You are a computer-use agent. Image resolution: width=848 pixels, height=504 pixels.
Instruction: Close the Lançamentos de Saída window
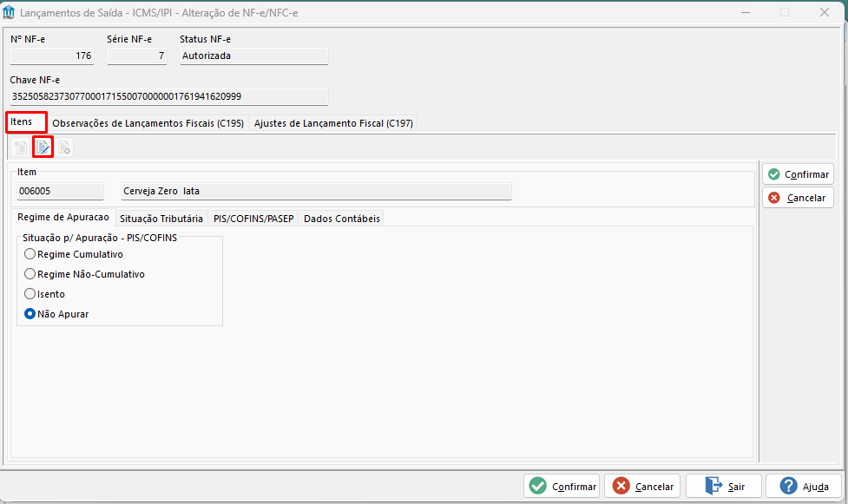pyautogui.click(x=825, y=12)
